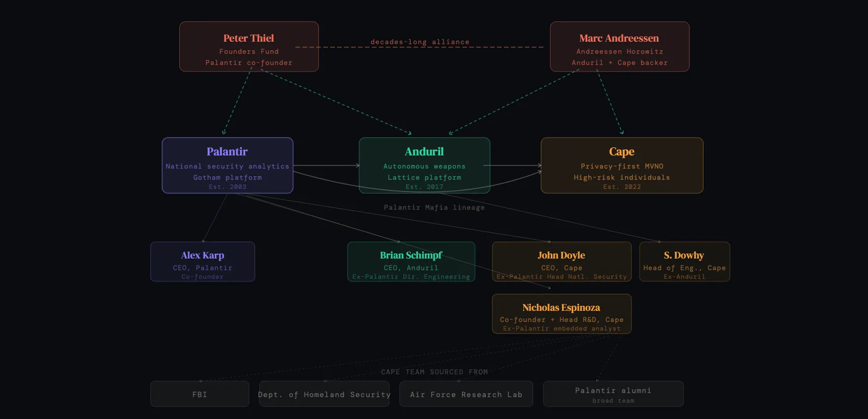Select the FBI source box
The width and height of the screenshot is (868, 419).
[x=199, y=394]
